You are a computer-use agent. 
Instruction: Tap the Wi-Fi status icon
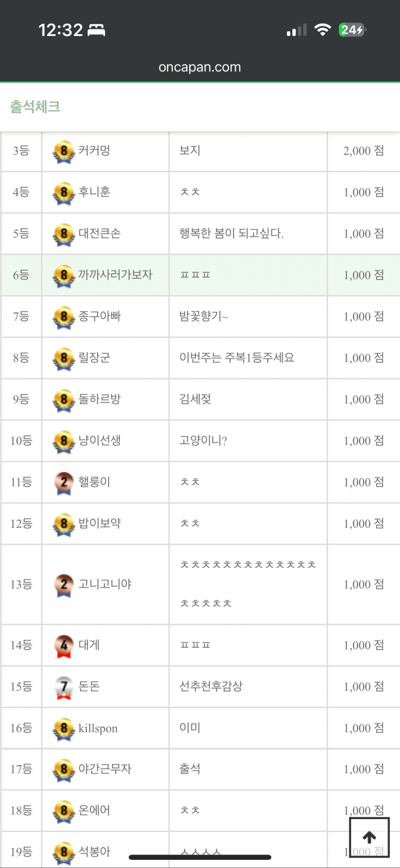point(322,30)
